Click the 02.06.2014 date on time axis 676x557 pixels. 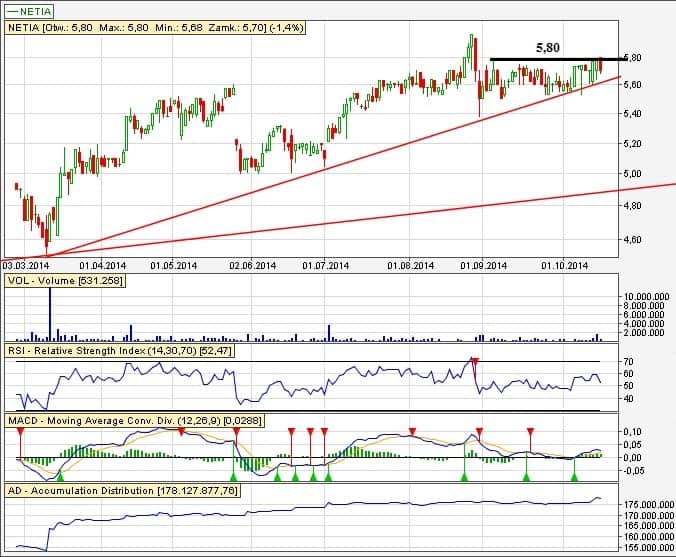[253, 266]
